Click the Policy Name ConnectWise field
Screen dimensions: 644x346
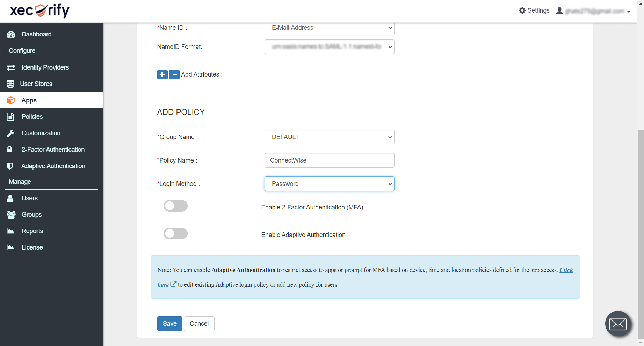pos(330,160)
